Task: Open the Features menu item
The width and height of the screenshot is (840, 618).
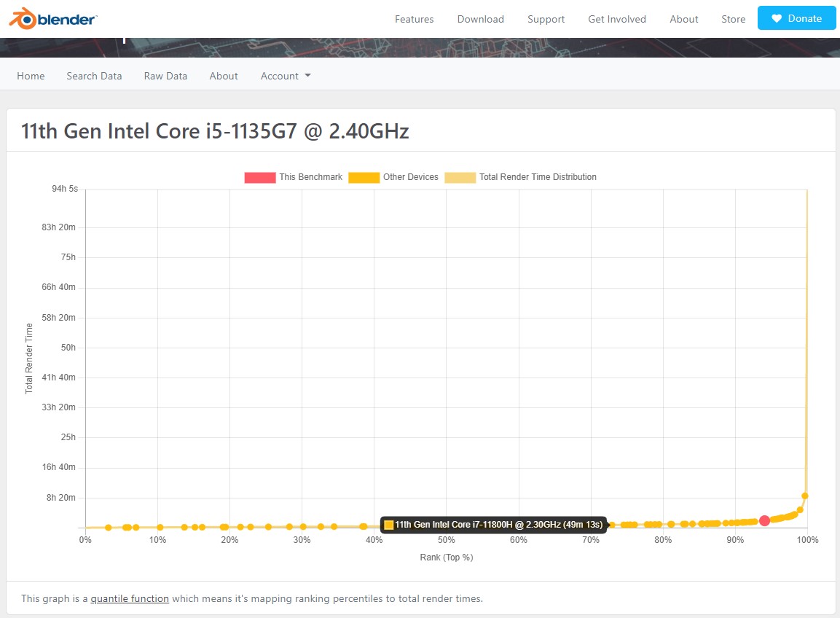Action: pyautogui.click(x=414, y=19)
